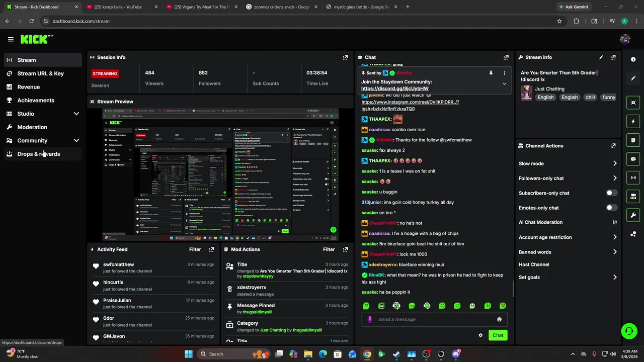644x362 pixels.
Task: Toggle the wrench widget icon in rail
Action: pyautogui.click(x=633, y=215)
